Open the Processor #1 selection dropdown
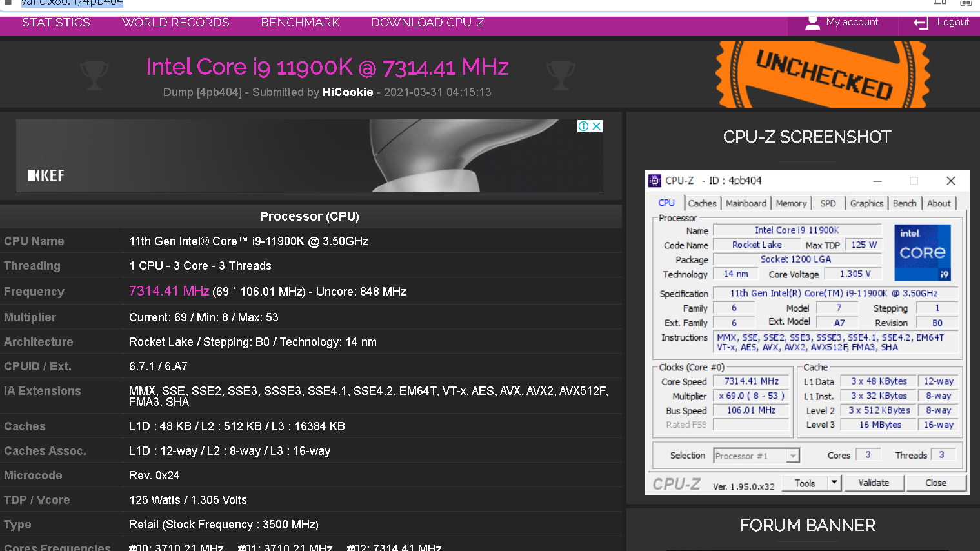 point(756,456)
